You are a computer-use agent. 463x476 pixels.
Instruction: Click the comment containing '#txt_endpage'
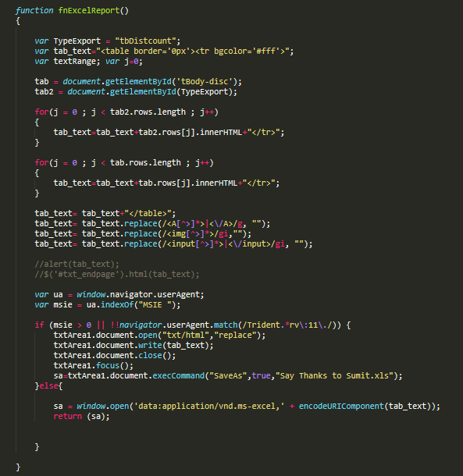(117, 275)
